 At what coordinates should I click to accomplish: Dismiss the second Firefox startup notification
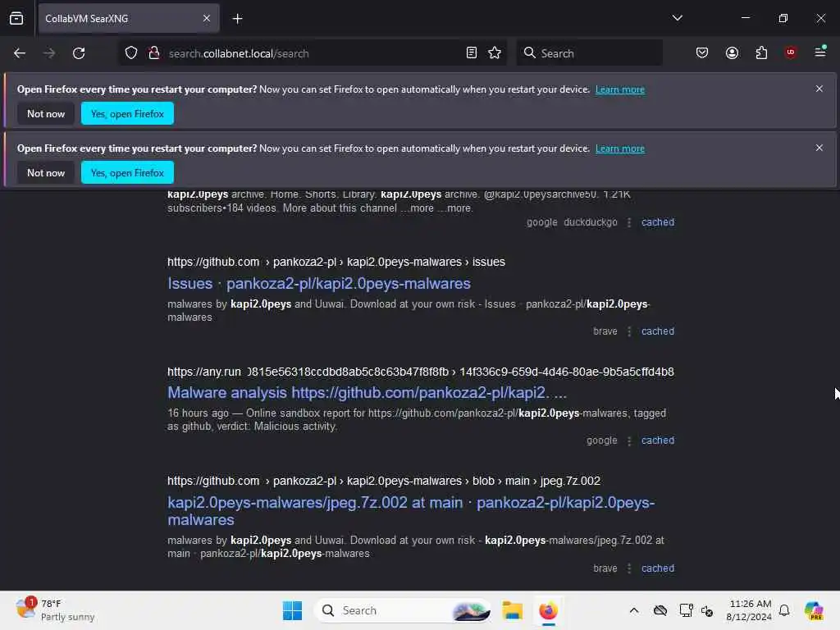[x=819, y=148]
